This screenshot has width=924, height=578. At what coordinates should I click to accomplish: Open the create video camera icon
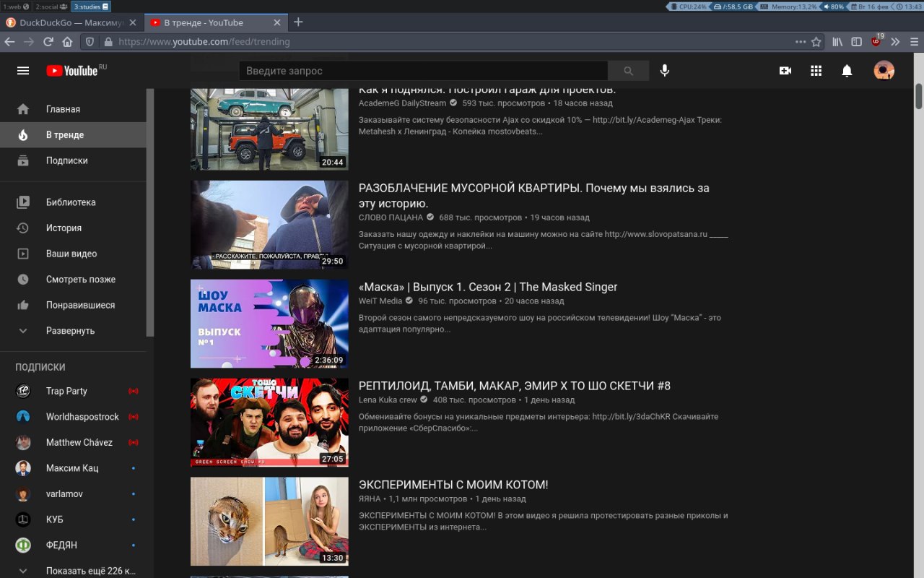coord(785,71)
